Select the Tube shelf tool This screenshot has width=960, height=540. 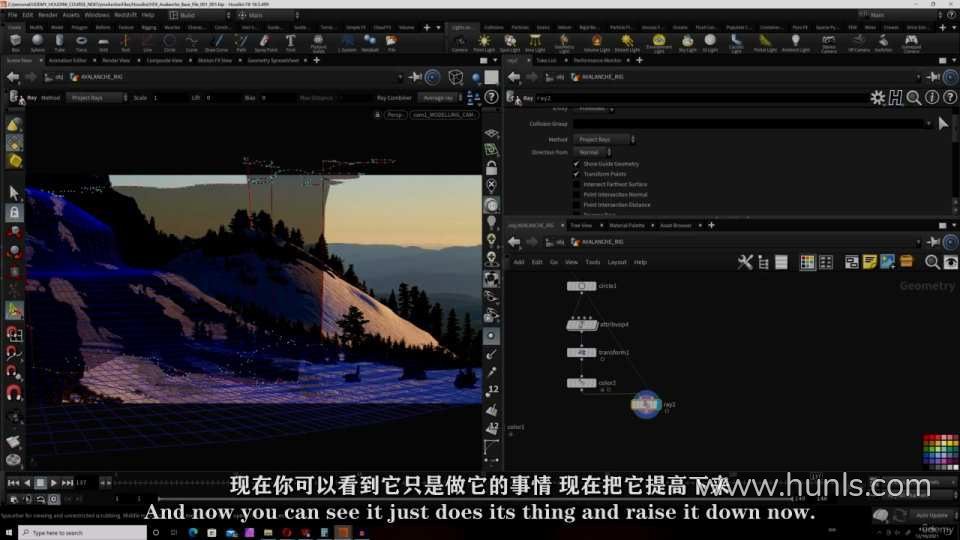pos(59,42)
